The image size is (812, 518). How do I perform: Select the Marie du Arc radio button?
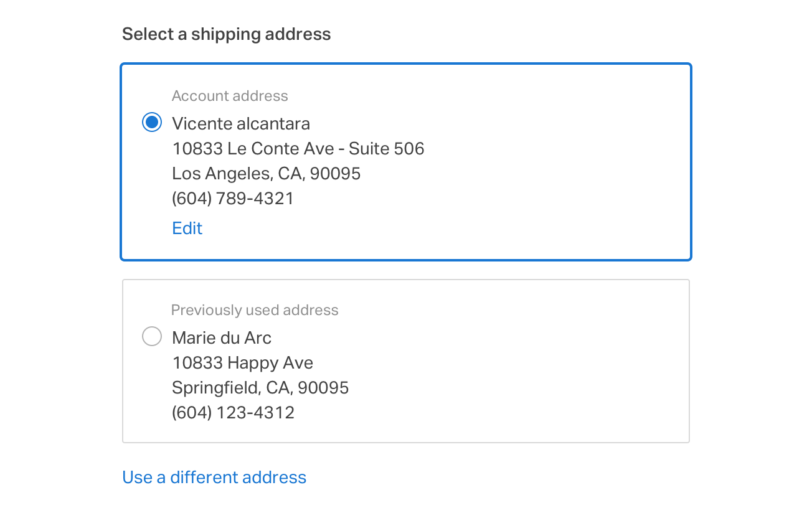tap(152, 337)
